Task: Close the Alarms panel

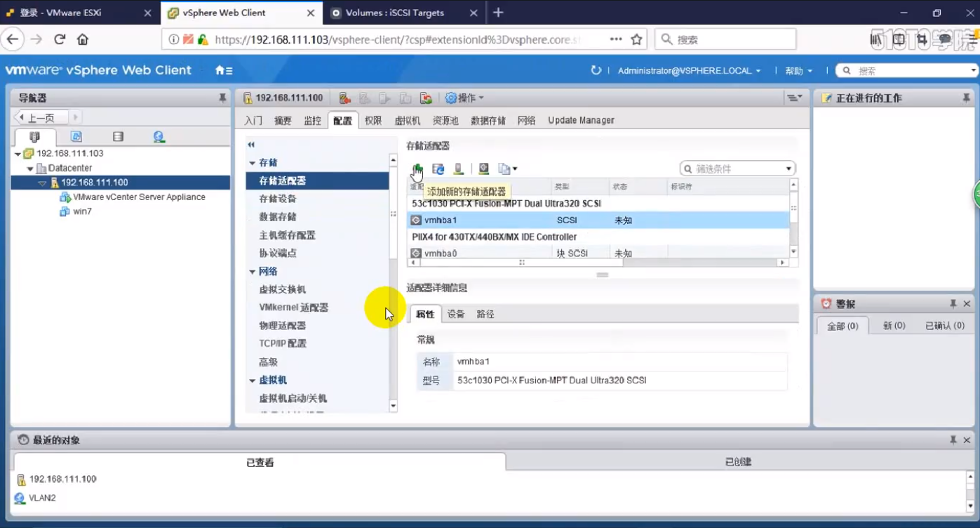Action: 967,304
